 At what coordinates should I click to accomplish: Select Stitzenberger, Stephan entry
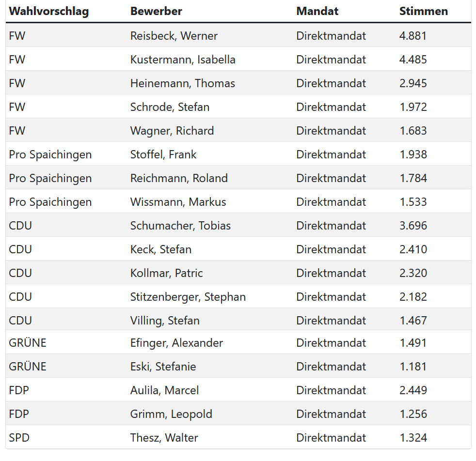188,297
